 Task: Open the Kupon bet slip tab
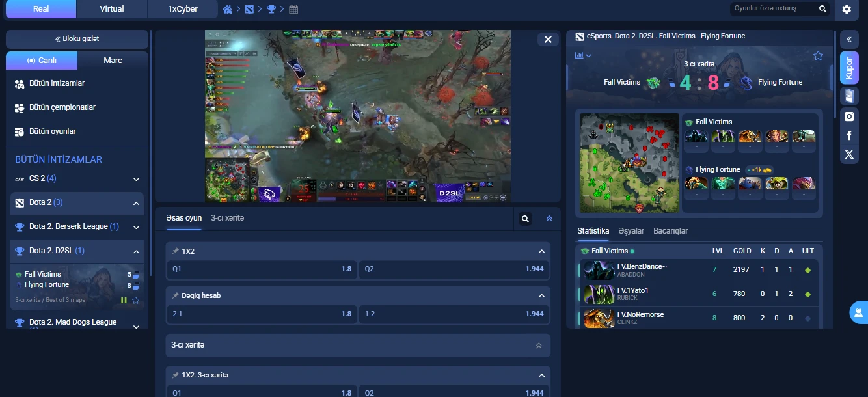[849, 68]
